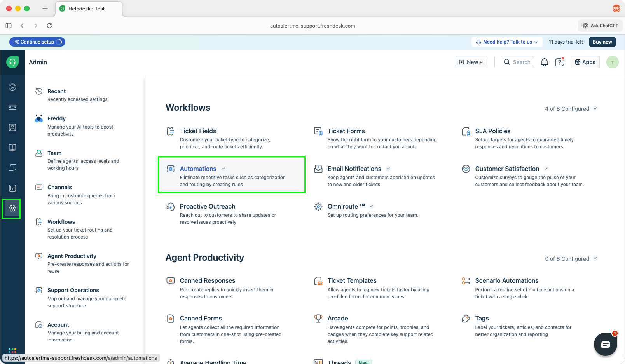
Task: Click the browser address bar
Action: pos(312,26)
